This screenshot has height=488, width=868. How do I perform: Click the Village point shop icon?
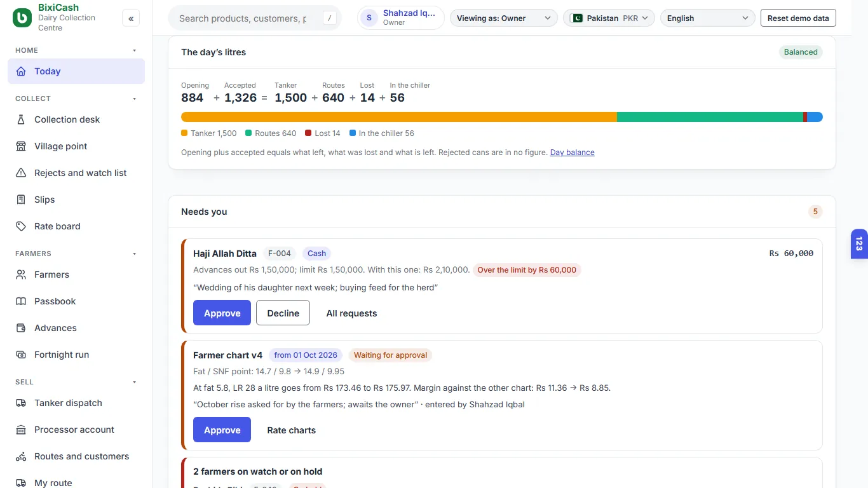pos(21,146)
